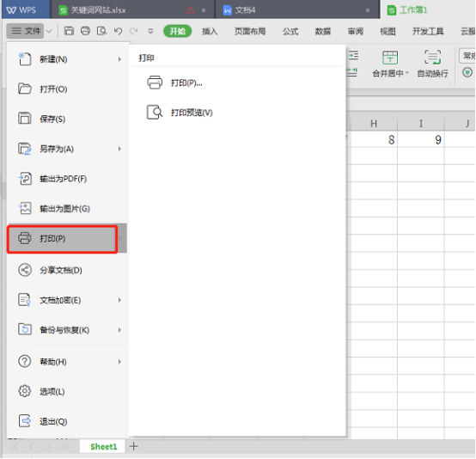Open the quick access toolbar customize dropdown

click(150, 31)
